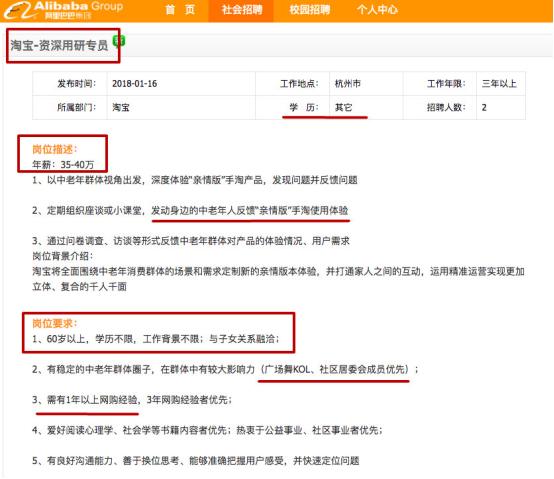
Task: Click the Alibaba Group logo
Action: pos(64,10)
